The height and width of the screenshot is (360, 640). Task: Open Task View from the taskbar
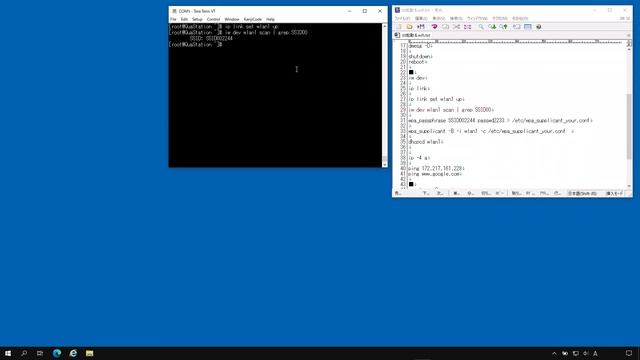tap(40, 353)
